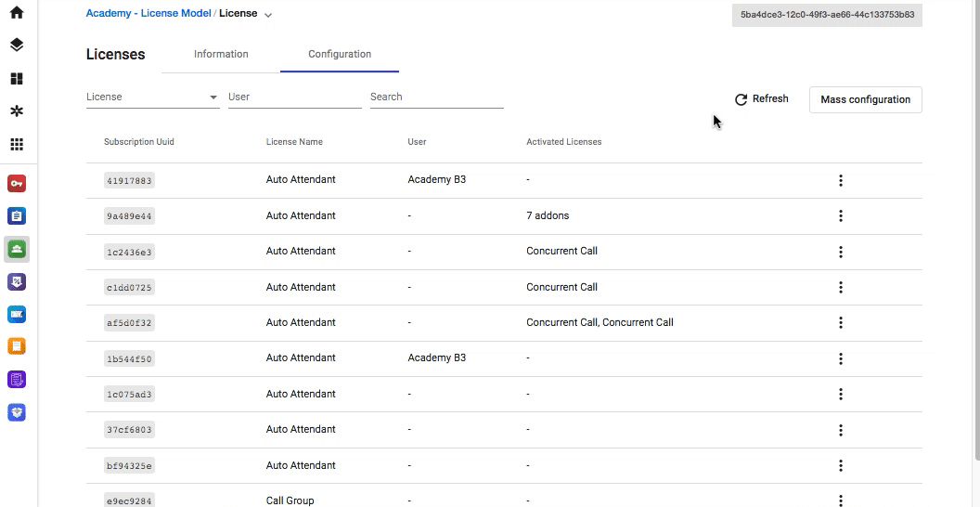980x507 pixels.
Task: Open the orange receipt app icon
Action: coord(17,345)
